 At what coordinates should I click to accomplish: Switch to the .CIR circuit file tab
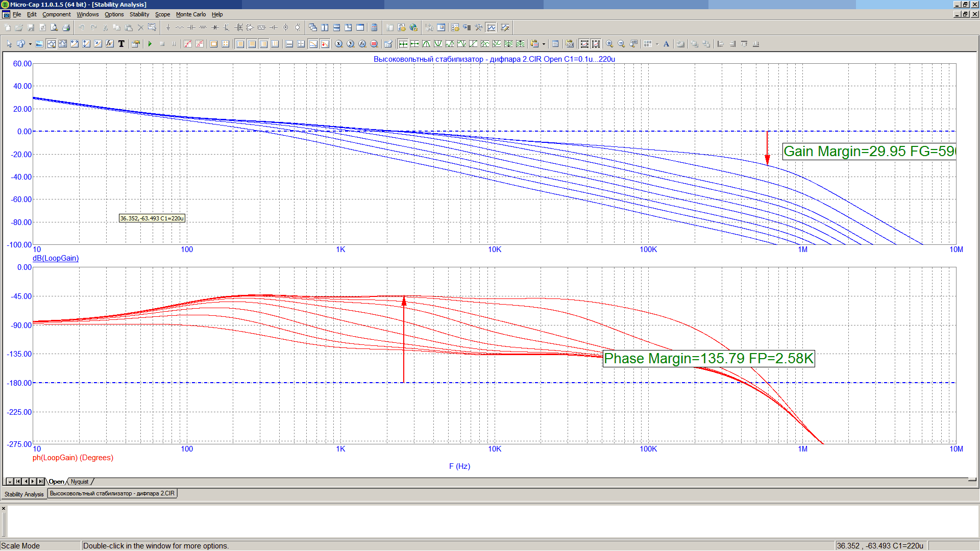pyautogui.click(x=112, y=493)
